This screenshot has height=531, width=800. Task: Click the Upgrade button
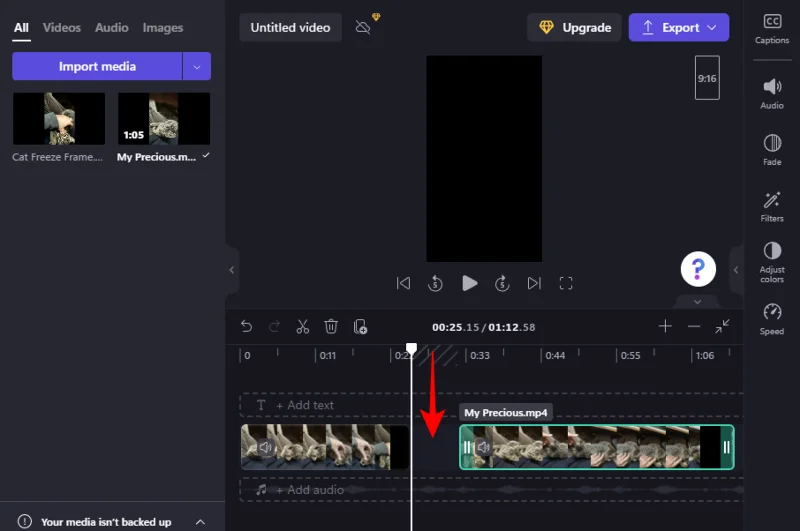pos(574,28)
